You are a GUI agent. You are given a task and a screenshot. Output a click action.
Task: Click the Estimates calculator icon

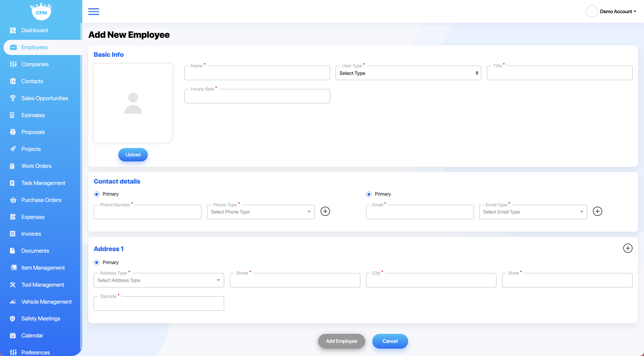(x=12, y=115)
